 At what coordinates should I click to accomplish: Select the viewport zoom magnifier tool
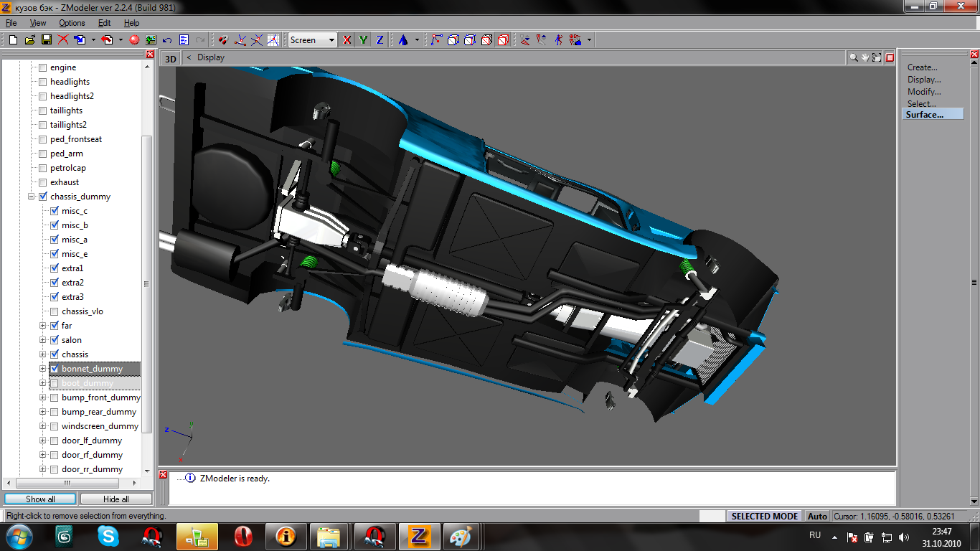click(x=854, y=57)
